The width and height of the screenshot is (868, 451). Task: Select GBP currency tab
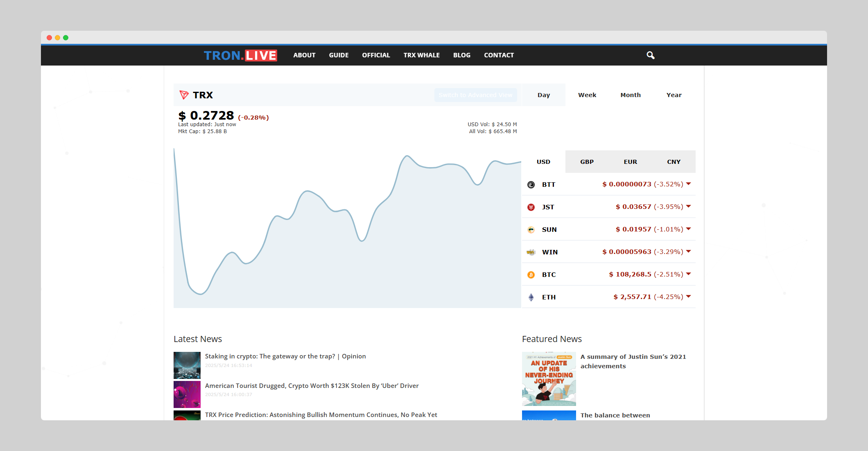coord(587,162)
